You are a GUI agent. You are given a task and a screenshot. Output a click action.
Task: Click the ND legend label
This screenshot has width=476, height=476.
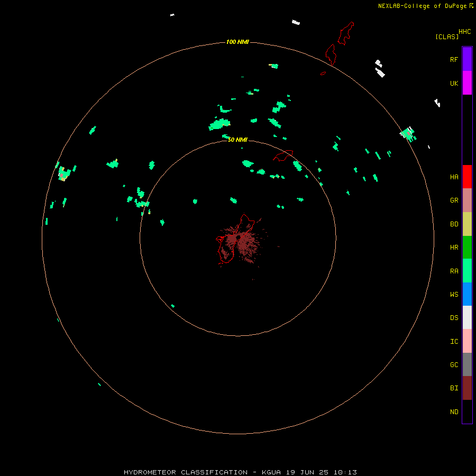(454, 412)
